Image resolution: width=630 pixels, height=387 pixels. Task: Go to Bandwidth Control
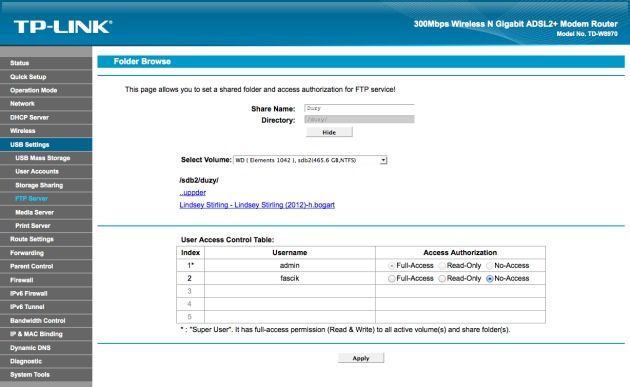(x=46, y=321)
